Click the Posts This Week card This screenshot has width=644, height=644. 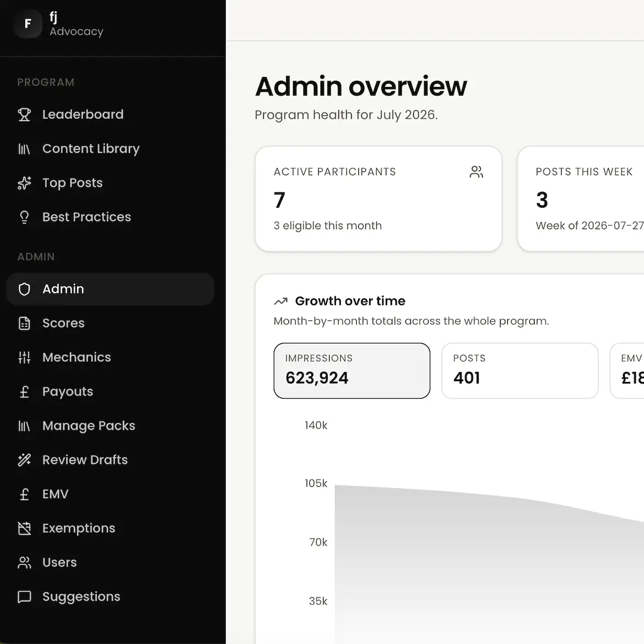[x=581, y=199]
